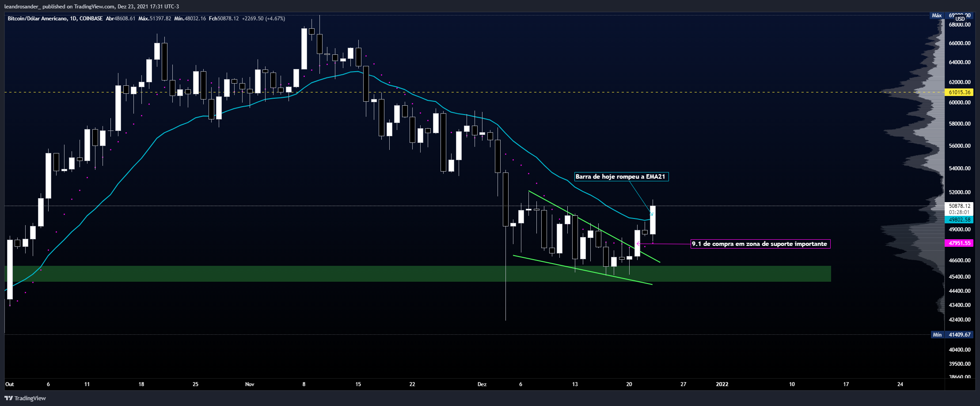The image size is (980, 406).
Task: Click the 66000.00 price axis tick
Action: (960, 43)
